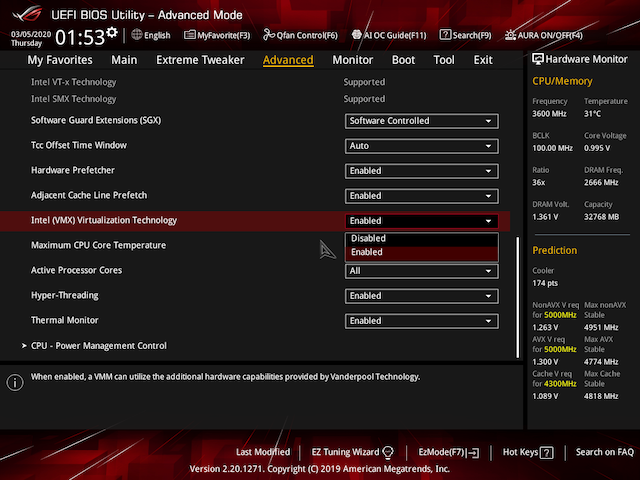Click the settings gear next to the clock
Viewport: 640px width, 480px height.
[x=112, y=32]
